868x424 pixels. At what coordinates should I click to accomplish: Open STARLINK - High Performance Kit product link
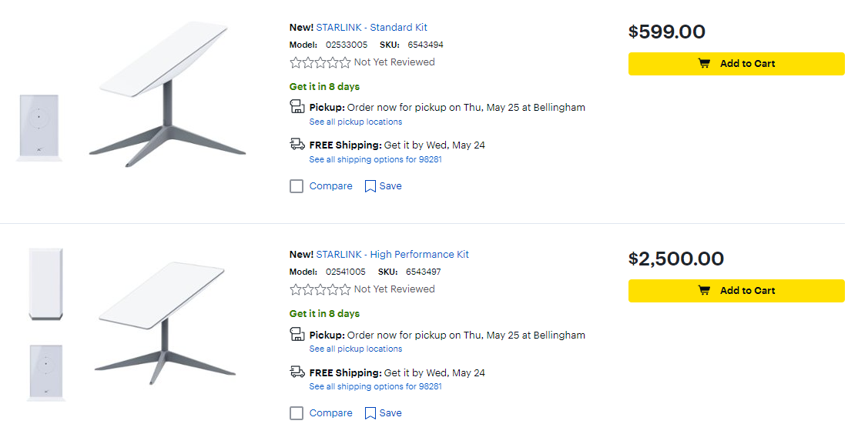(392, 255)
